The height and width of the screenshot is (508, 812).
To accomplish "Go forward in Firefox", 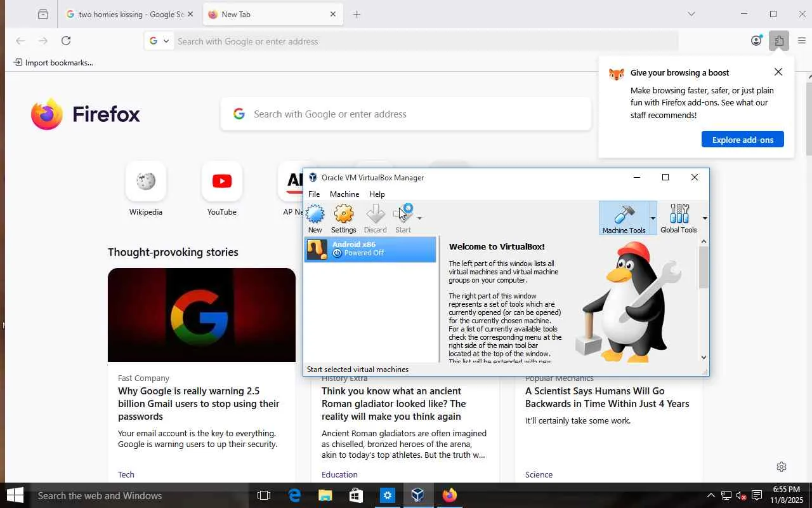I will coord(43,41).
